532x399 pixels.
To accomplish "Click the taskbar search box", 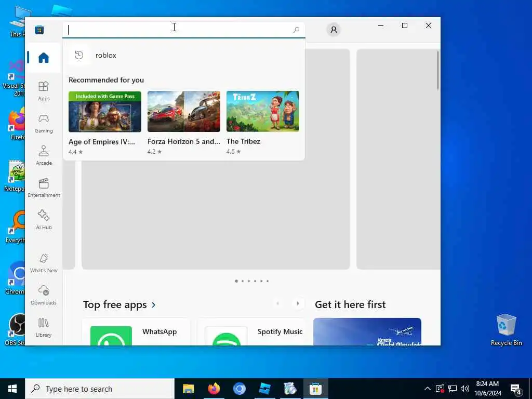I will pyautogui.click(x=100, y=389).
